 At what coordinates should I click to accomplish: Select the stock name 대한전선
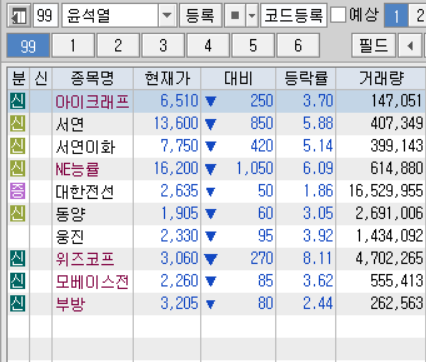pyautogui.click(x=85, y=192)
